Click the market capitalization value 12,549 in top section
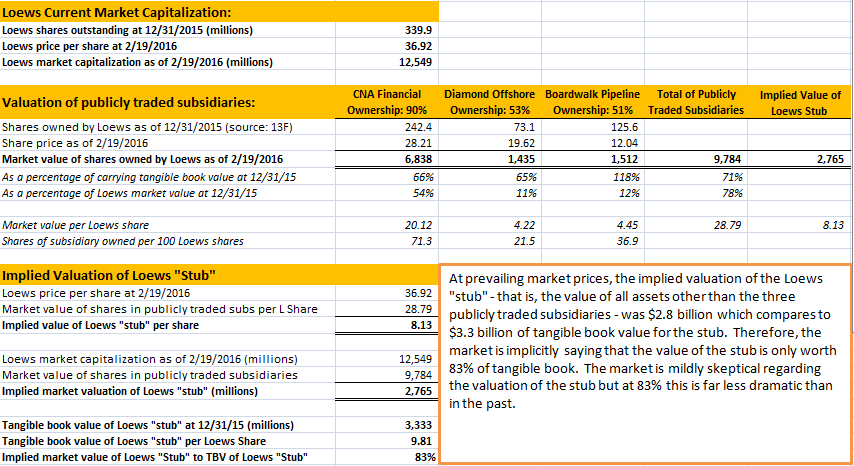This screenshot has height=466, width=854. tap(415, 62)
